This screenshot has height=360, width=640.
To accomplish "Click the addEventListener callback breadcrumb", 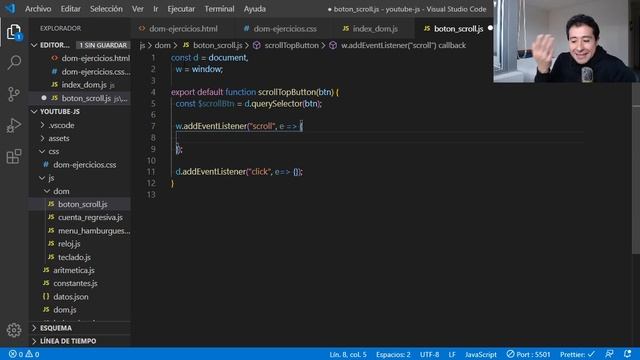I will [x=398, y=45].
